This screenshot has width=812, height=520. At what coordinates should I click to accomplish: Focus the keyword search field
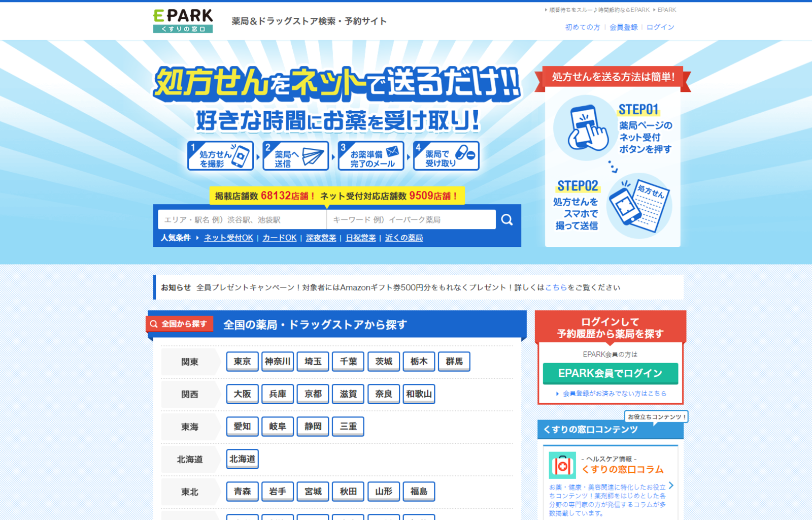(x=411, y=219)
